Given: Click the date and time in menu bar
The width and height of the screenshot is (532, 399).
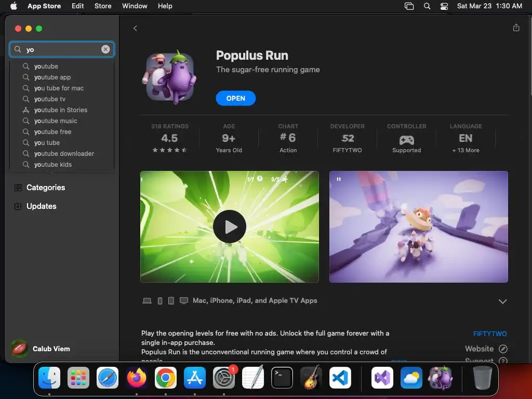Looking at the screenshot, I should tap(489, 6).
